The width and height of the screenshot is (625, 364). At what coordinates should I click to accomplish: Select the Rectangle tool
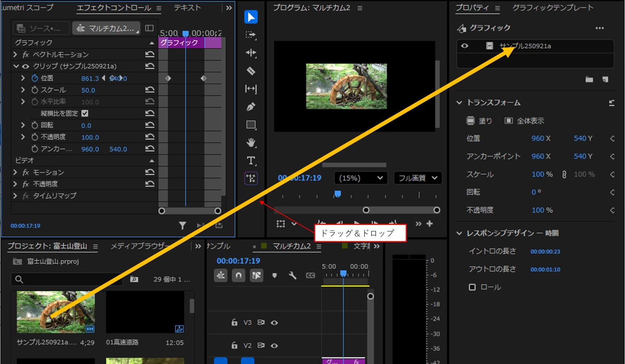point(251,125)
